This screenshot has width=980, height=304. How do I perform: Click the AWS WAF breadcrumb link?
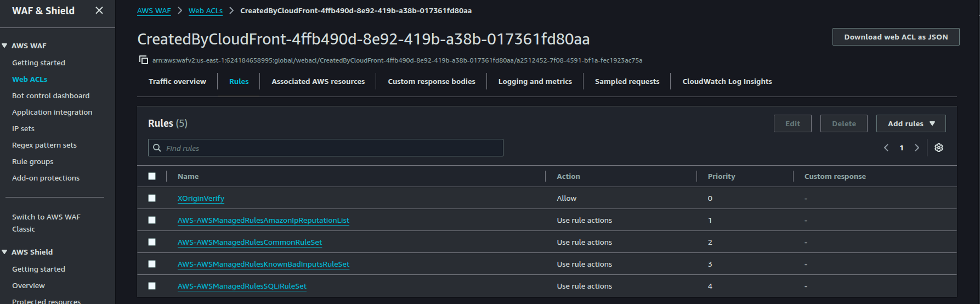[x=154, y=10]
